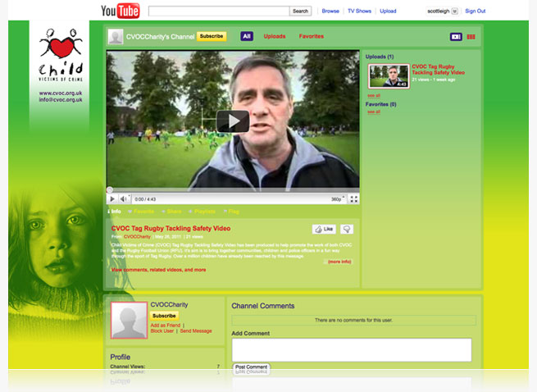Click see all under Uploads
This screenshot has height=392, width=537.
(374, 96)
